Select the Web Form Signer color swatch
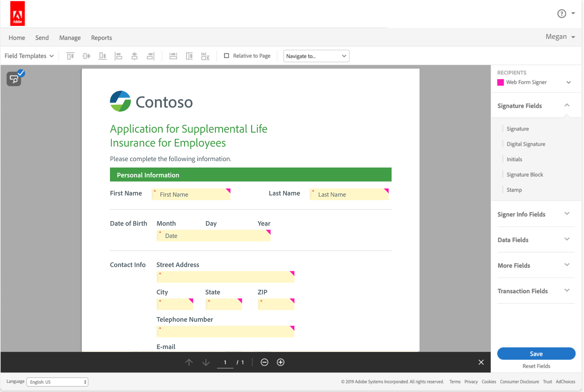584x392 pixels. (x=500, y=82)
